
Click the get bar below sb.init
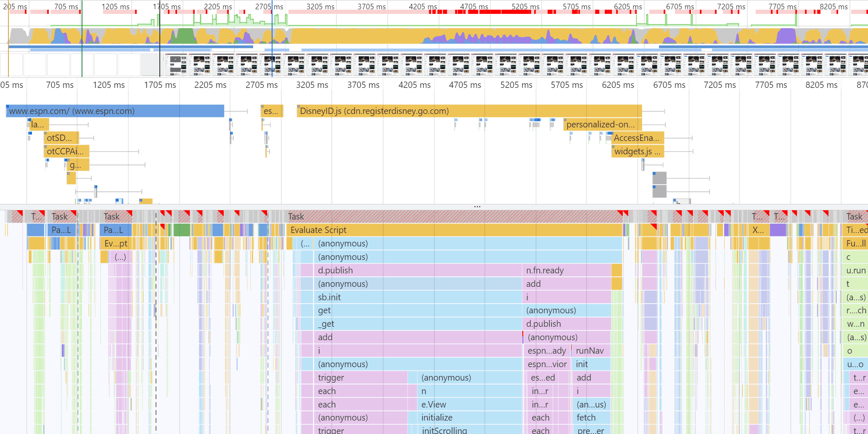pos(418,310)
